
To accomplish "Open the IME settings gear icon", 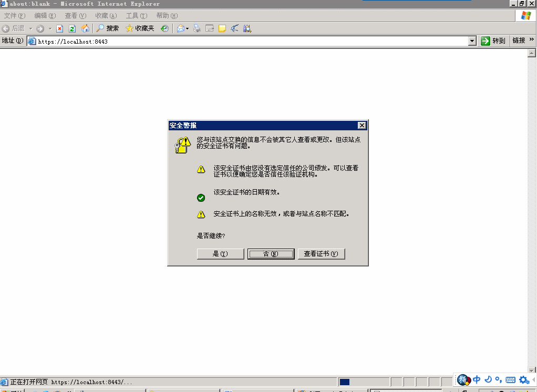I will [524, 380].
